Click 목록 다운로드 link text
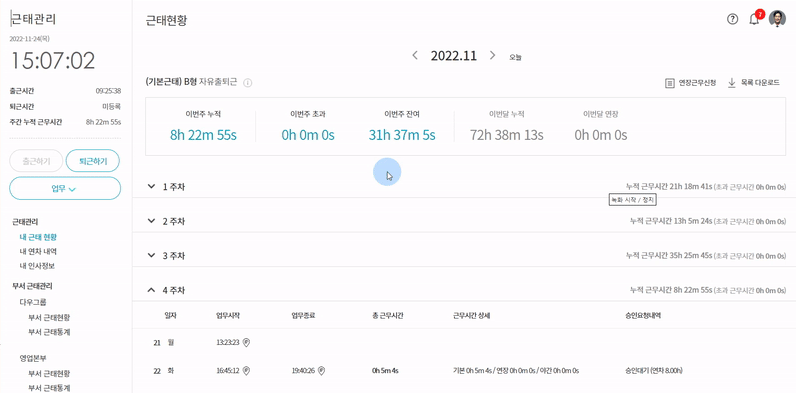 tap(760, 83)
